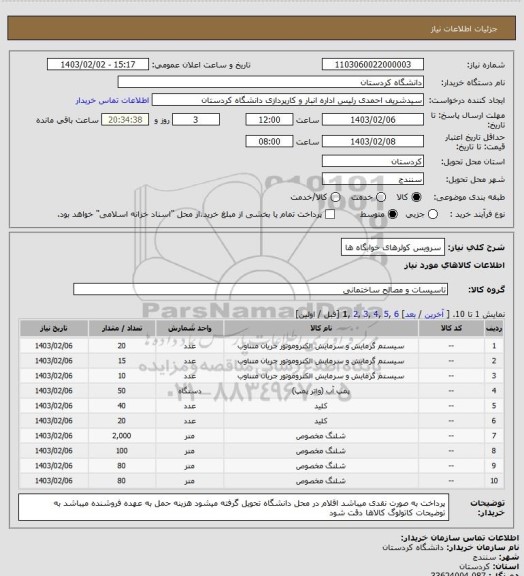524x576 pixels.
Task: Select the خدمت radio button
Action: click(x=381, y=197)
